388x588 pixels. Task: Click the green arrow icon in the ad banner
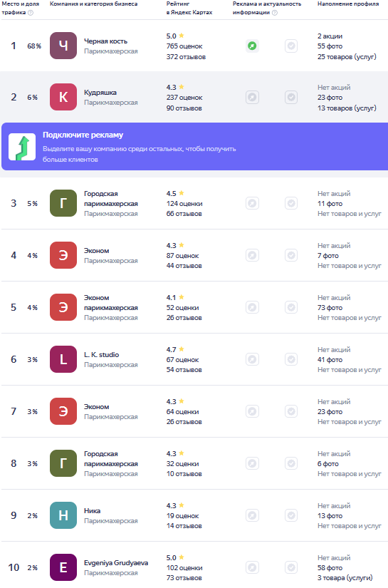click(22, 147)
